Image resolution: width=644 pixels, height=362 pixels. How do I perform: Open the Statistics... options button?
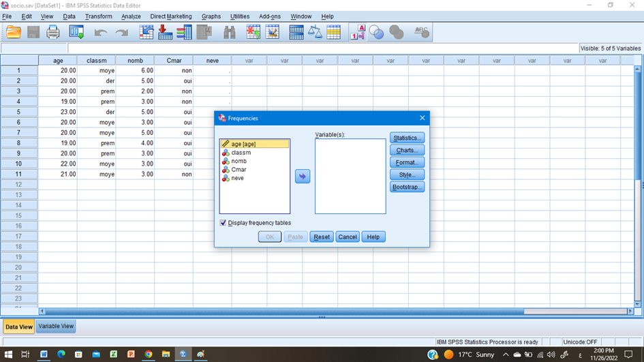click(x=407, y=138)
